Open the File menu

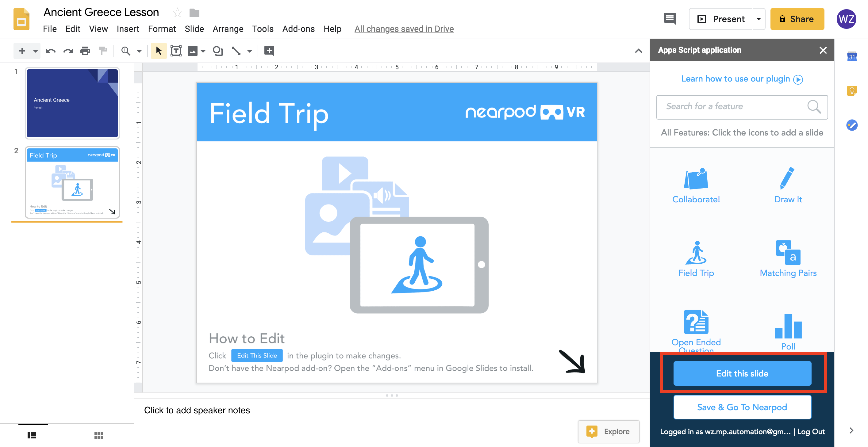point(50,29)
